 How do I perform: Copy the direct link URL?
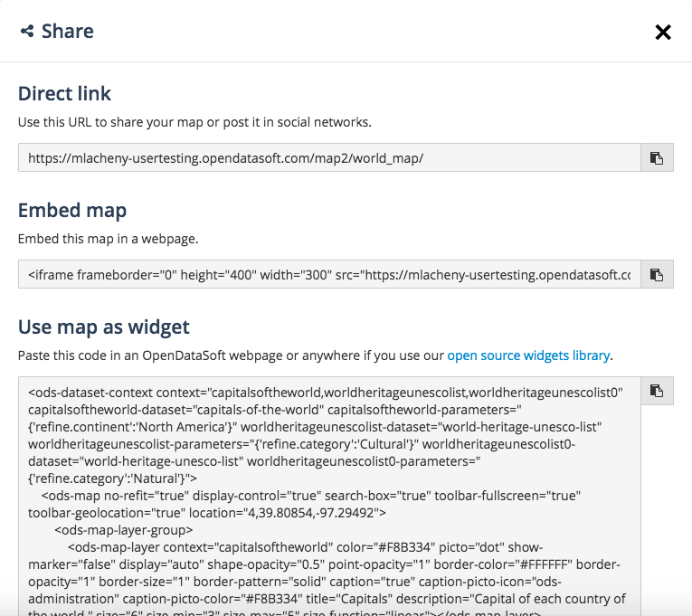tap(657, 157)
